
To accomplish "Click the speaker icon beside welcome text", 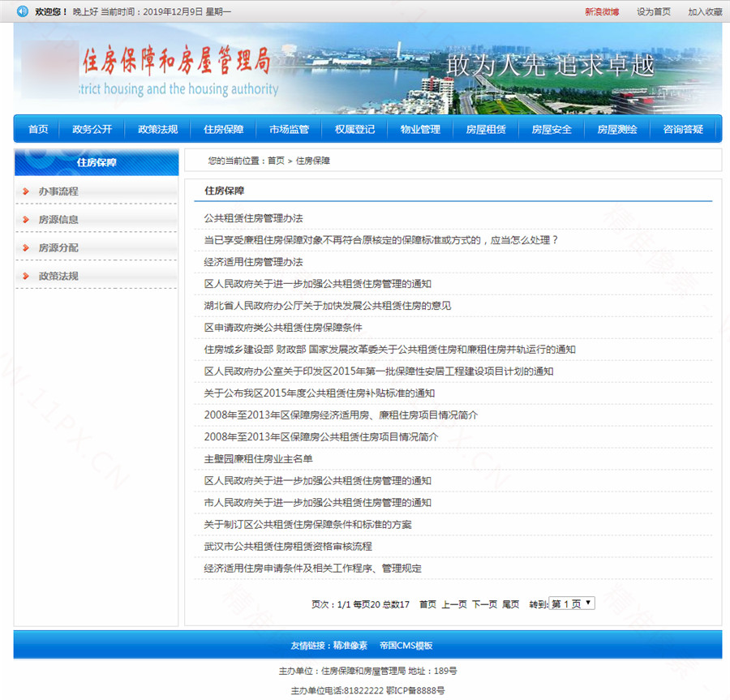I will (x=23, y=11).
